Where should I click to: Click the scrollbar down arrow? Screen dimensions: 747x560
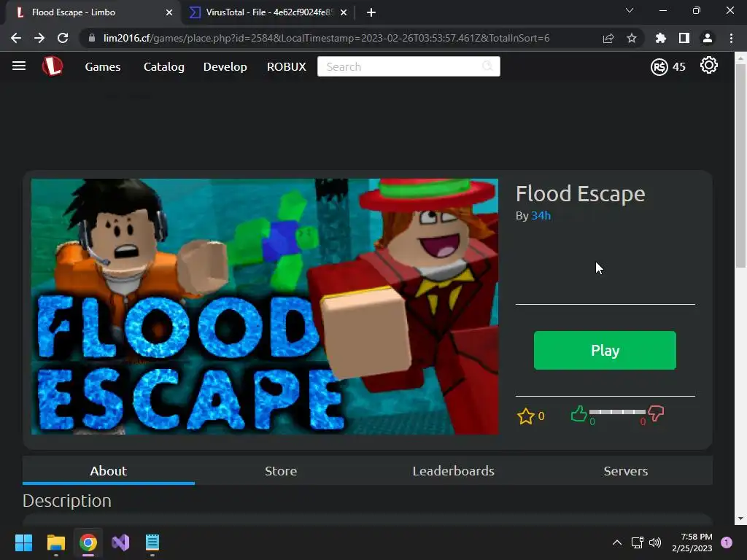click(740, 518)
